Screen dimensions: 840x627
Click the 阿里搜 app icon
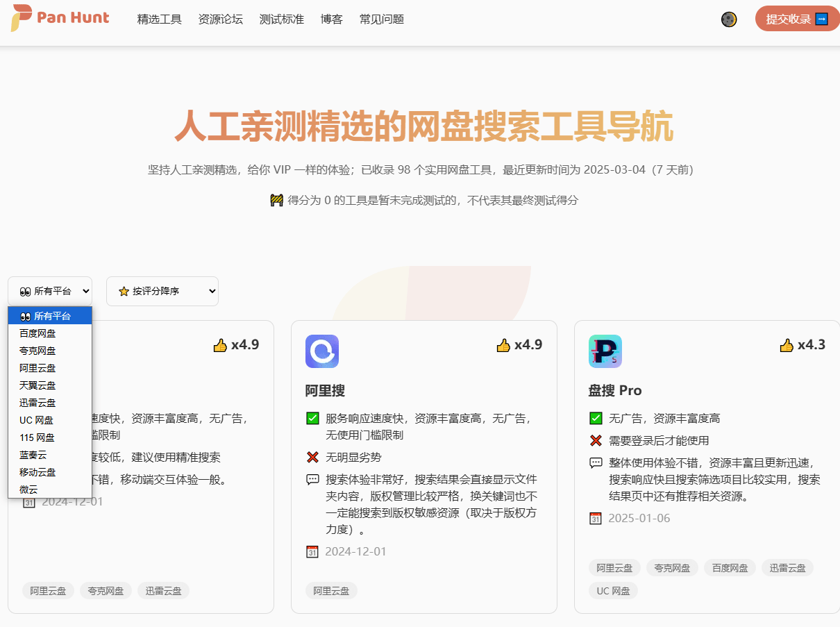pyautogui.click(x=321, y=351)
